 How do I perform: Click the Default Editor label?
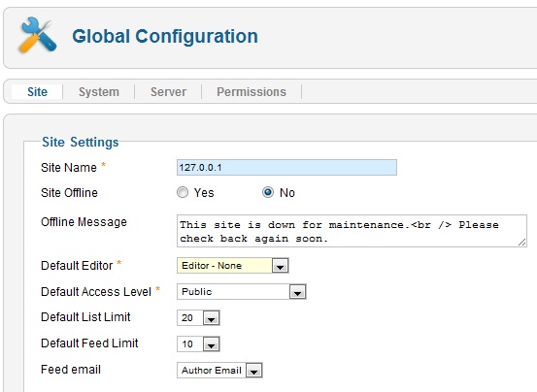[77, 266]
